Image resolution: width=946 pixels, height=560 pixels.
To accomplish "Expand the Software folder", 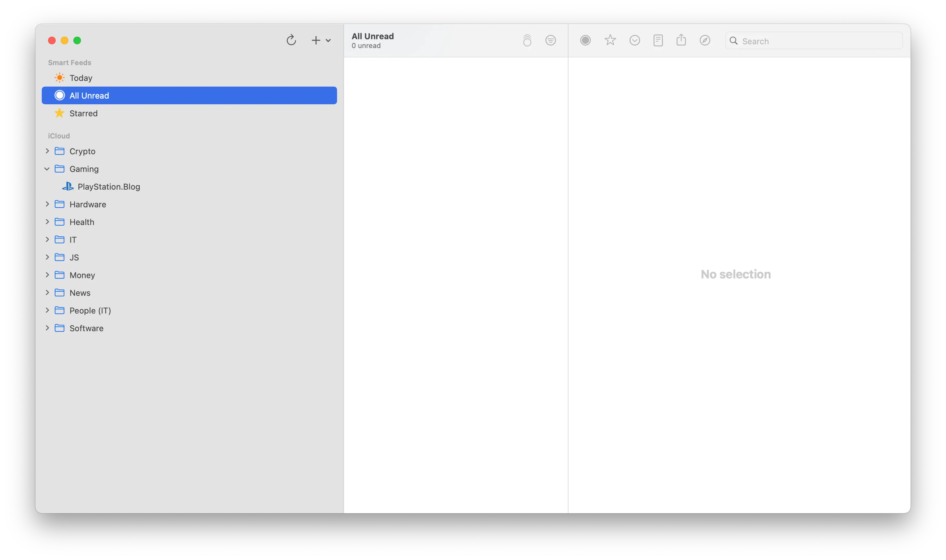I will pyautogui.click(x=47, y=328).
